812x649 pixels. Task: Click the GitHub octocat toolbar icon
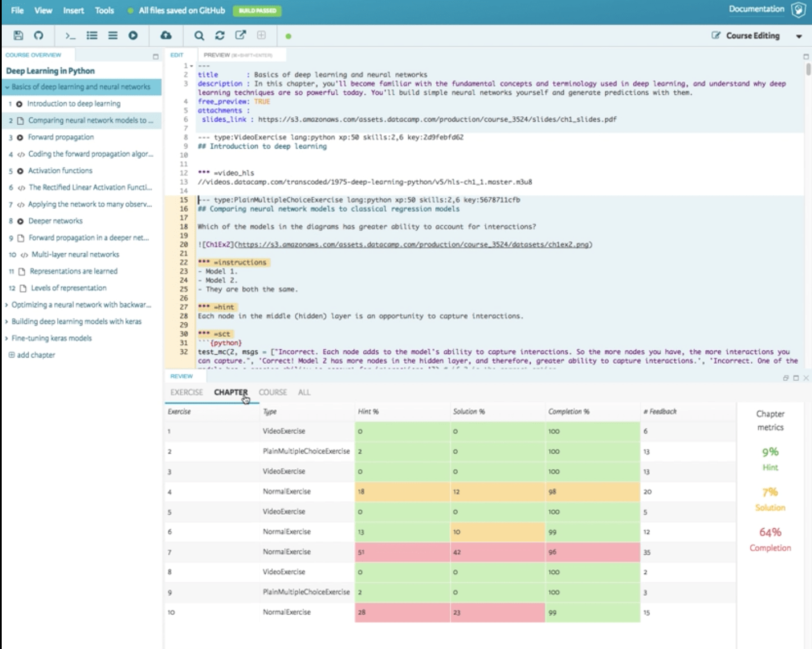(x=38, y=35)
